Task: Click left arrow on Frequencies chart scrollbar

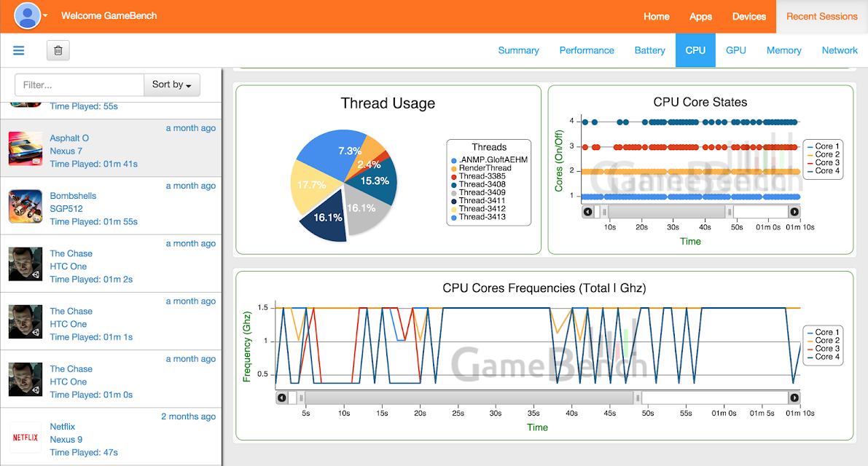Action: click(x=282, y=398)
